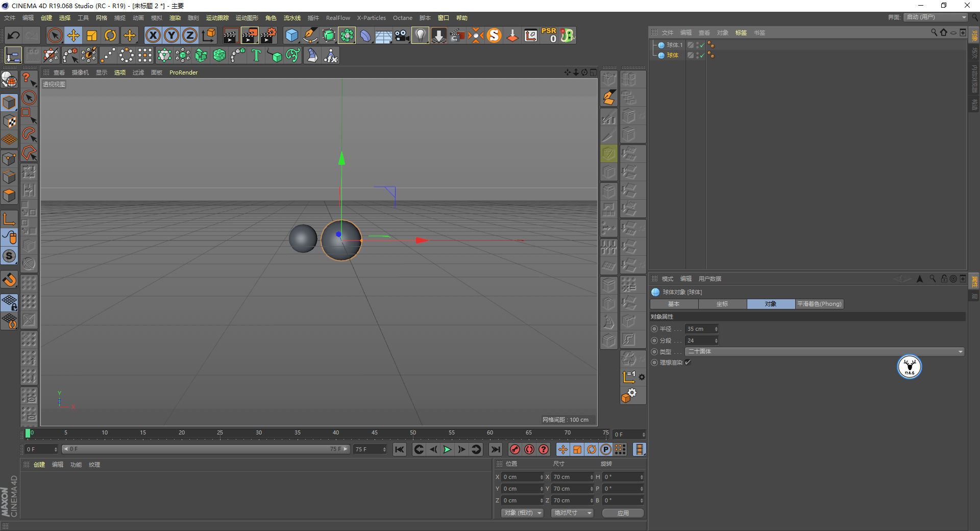Screen dimensions: 980x531
Task: Open the Octane menu
Action: [403, 18]
